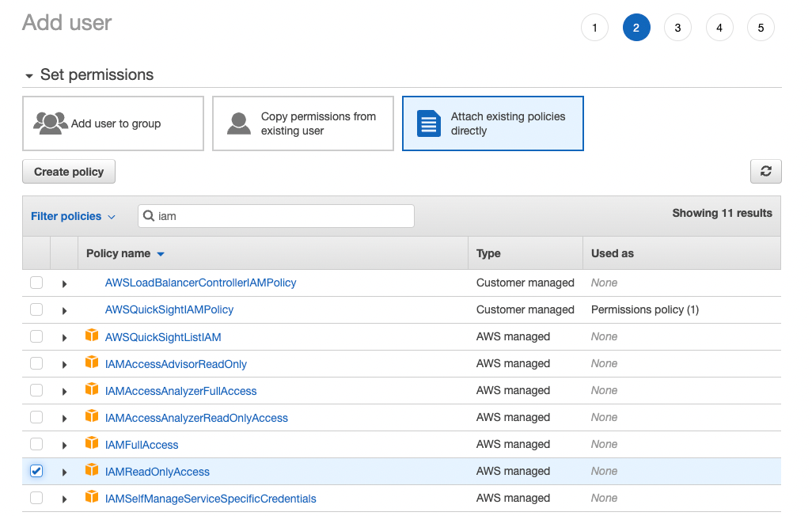Jump to wizard step 5
The height and width of the screenshot is (516, 812).
click(x=761, y=28)
